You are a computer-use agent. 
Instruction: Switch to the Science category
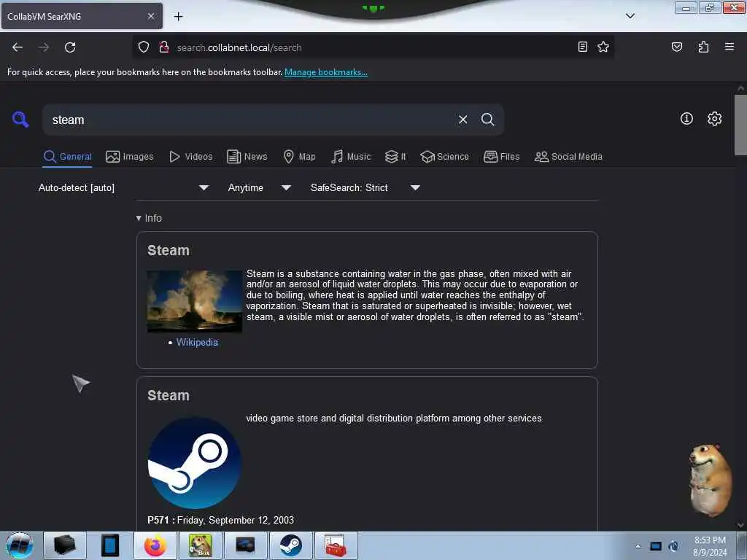pyautogui.click(x=444, y=157)
